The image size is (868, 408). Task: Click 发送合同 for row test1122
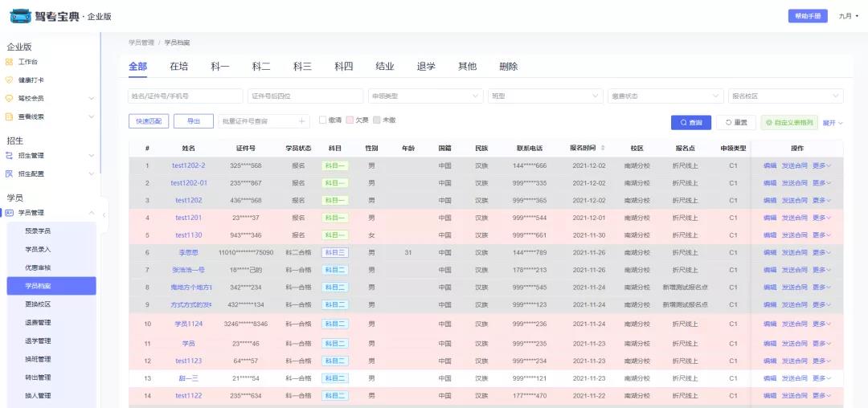(794, 396)
